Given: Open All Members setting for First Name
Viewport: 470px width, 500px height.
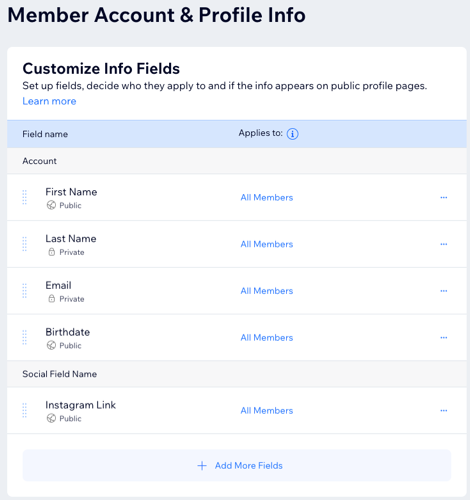Looking at the screenshot, I should click(x=267, y=197).
